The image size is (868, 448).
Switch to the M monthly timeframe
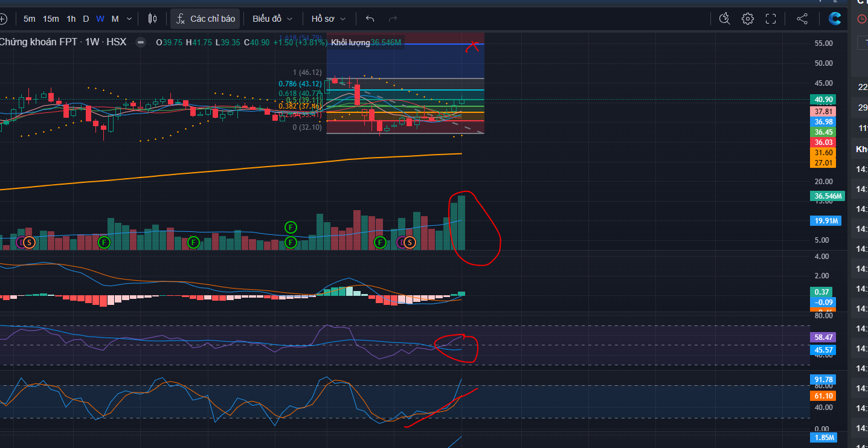click(115, 19)
